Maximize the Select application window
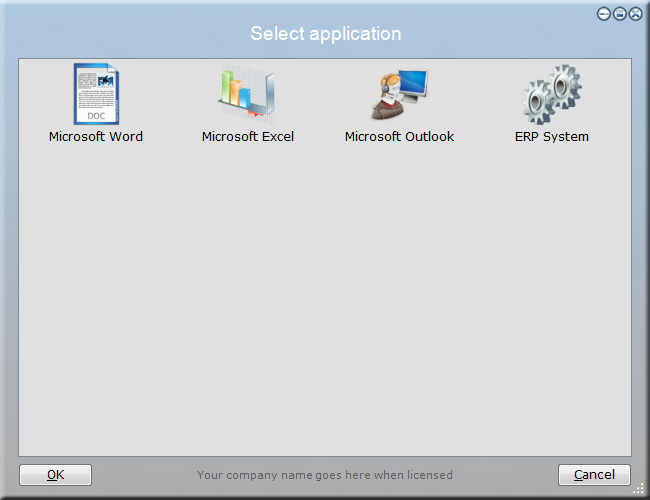Screen dimensions: 650x500 click(x=620, y=14)
